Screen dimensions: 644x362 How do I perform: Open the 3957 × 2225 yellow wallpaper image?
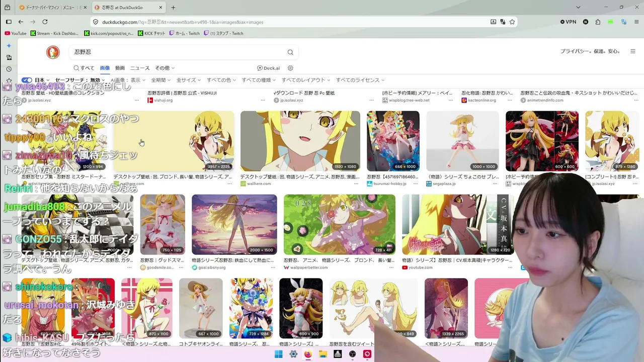[174, 141]
